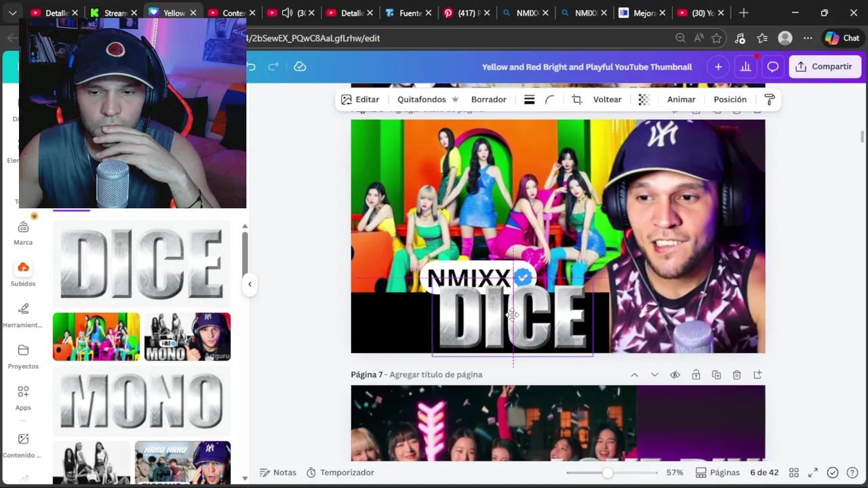Screen dimensions: 868x488
Task: Select the MONO chrome text uploaded image
Action: click(x=141, y=402)
